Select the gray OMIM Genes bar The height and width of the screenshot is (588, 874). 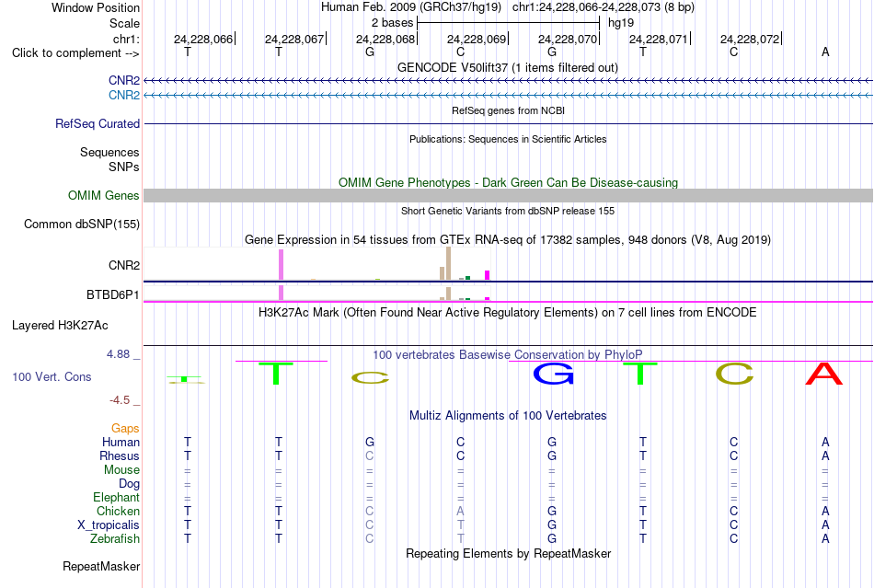pos(508,196)
